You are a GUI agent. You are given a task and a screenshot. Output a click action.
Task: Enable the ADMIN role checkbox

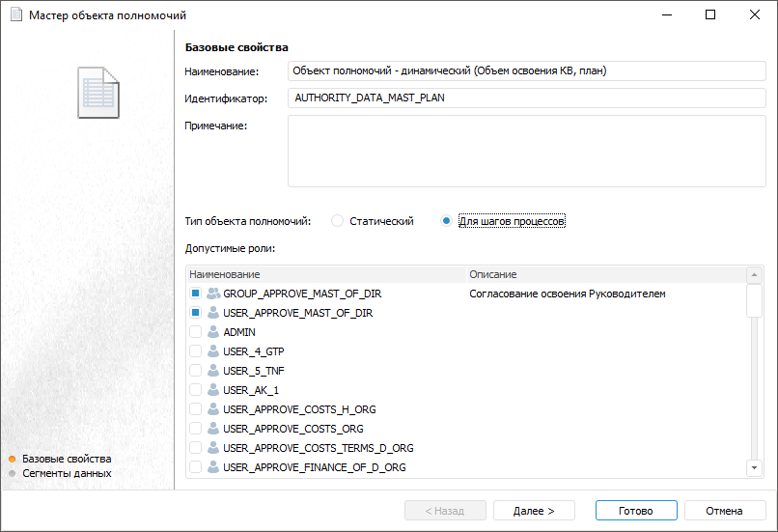tap(195, 332)
